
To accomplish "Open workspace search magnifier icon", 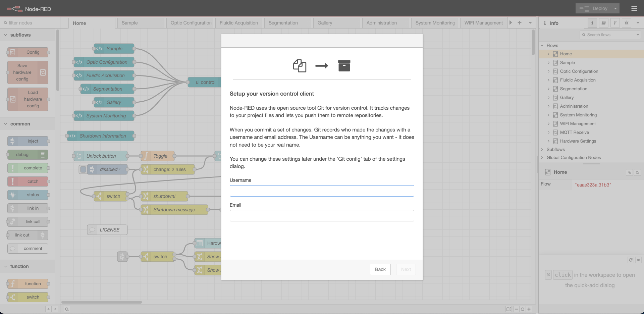I will (x=67, y=309).
